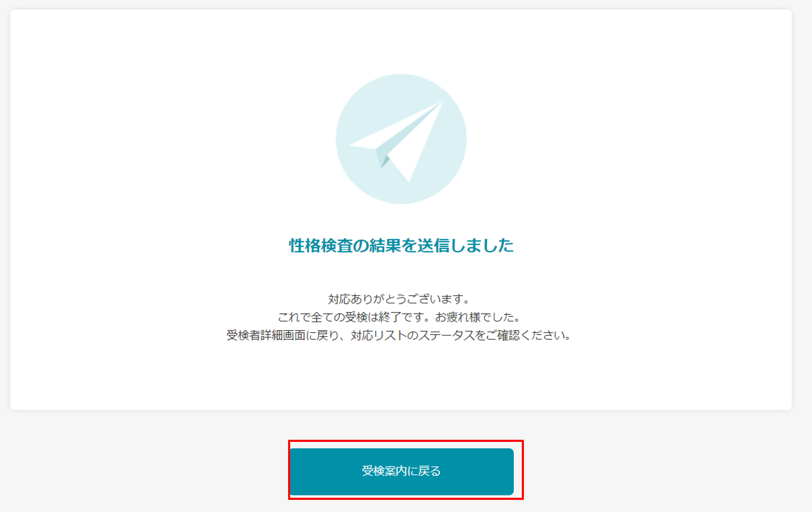This screenshot has width=812, height=512.
Task: Click the pointed nose tip of the paper airplane
Action: point(441,103)
